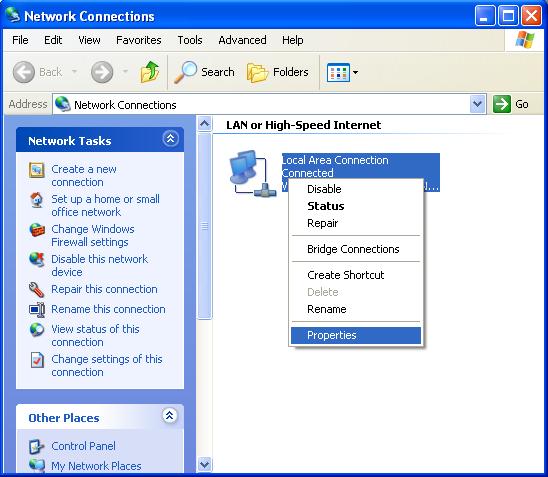Click Change settings of this connection link
The height and width of the screenshot is (477, 548).
coord(107,366)
